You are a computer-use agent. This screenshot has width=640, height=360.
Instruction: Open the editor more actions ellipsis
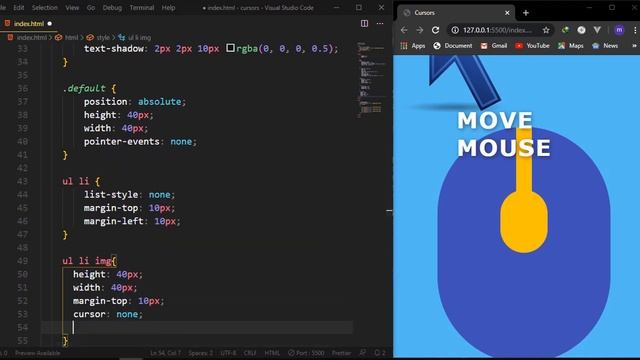click(x=380, y=24)
